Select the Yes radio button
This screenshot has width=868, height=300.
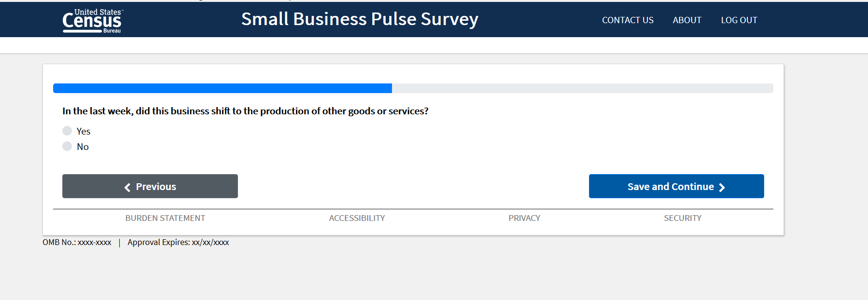[x=67, y=131]
